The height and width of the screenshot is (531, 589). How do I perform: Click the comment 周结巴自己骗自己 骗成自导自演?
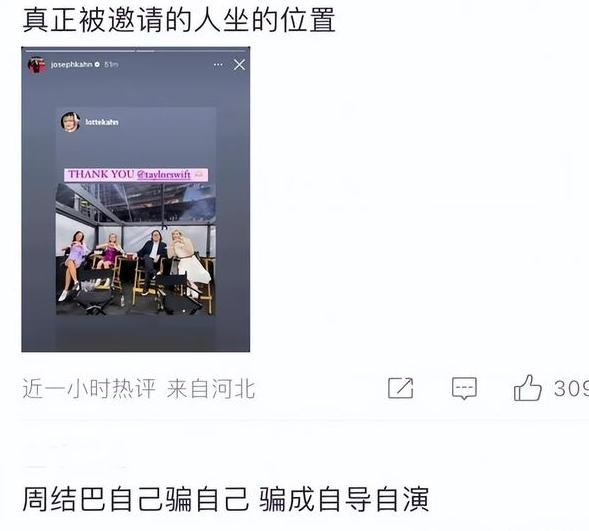coord(225,499)
